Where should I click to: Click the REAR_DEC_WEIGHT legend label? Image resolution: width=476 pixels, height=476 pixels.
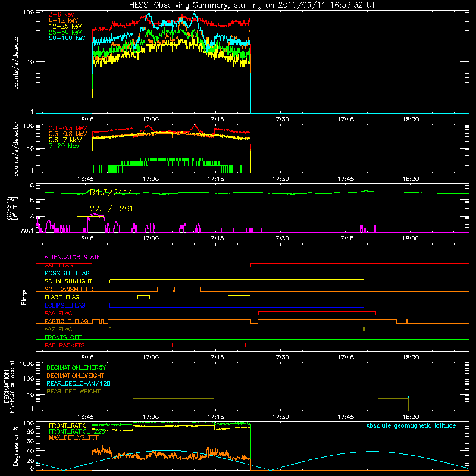73,392
